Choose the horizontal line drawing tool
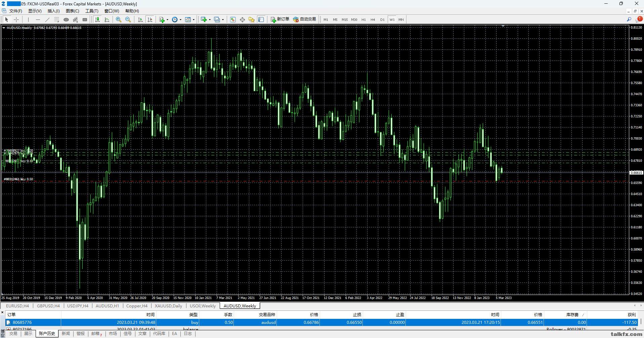Image resolution: width=644 pixels, height=338 pixels. point(38,20)
